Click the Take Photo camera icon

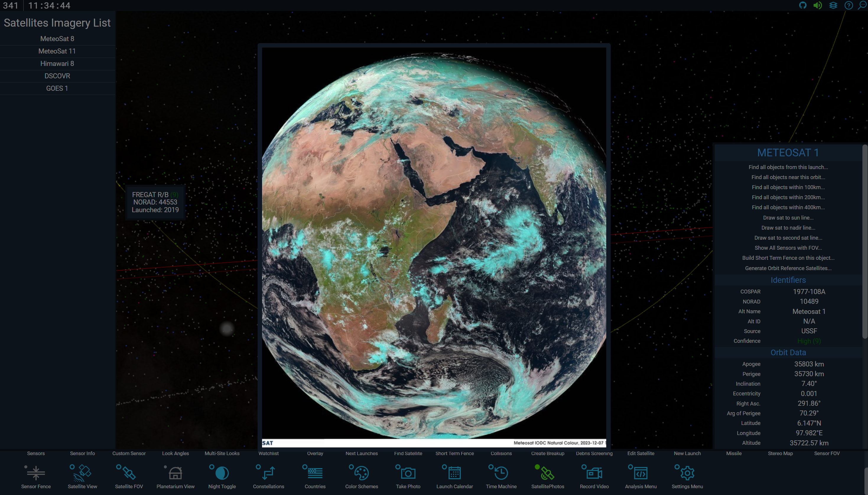[x=408, y=473]
